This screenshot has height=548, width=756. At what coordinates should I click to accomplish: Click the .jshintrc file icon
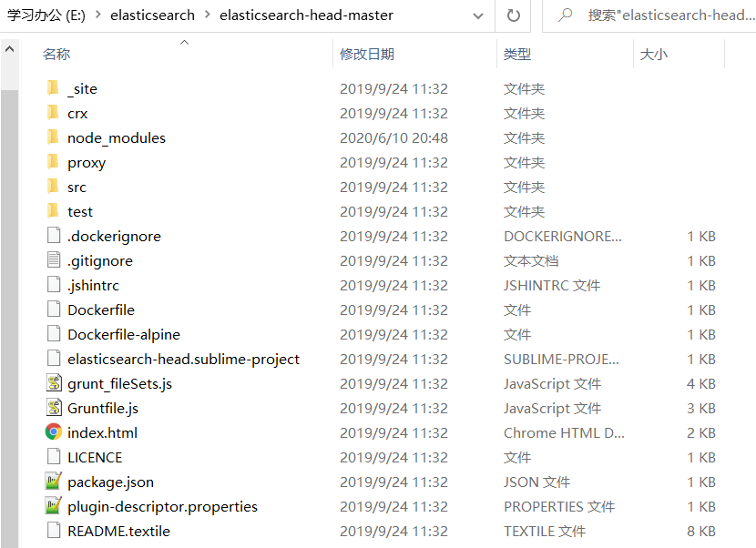tap(54, 285)
